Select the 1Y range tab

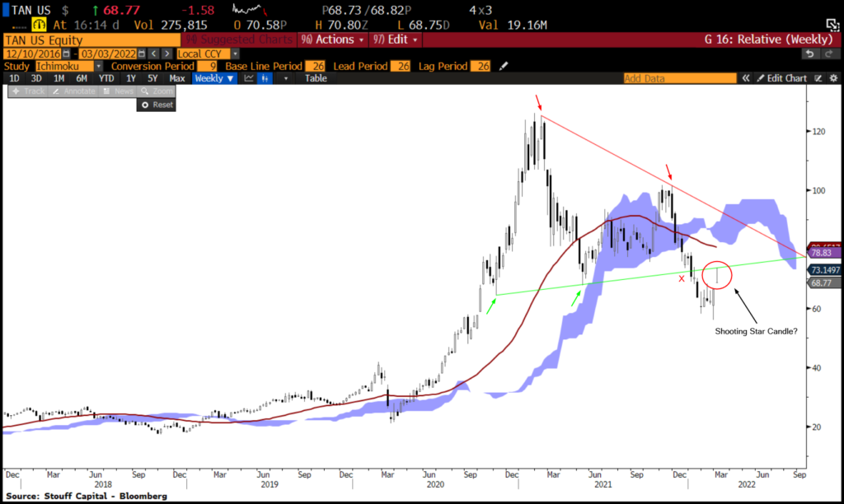[x=131, y=78]
